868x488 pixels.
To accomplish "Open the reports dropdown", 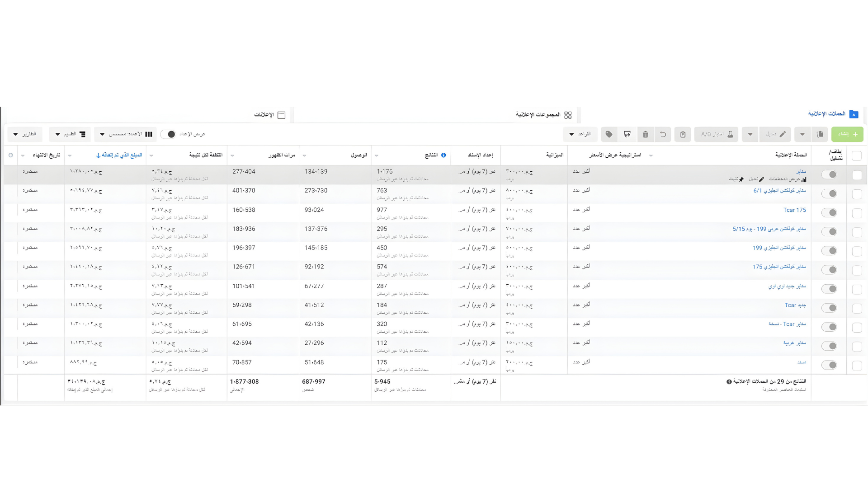I will (x=25, y=134).
